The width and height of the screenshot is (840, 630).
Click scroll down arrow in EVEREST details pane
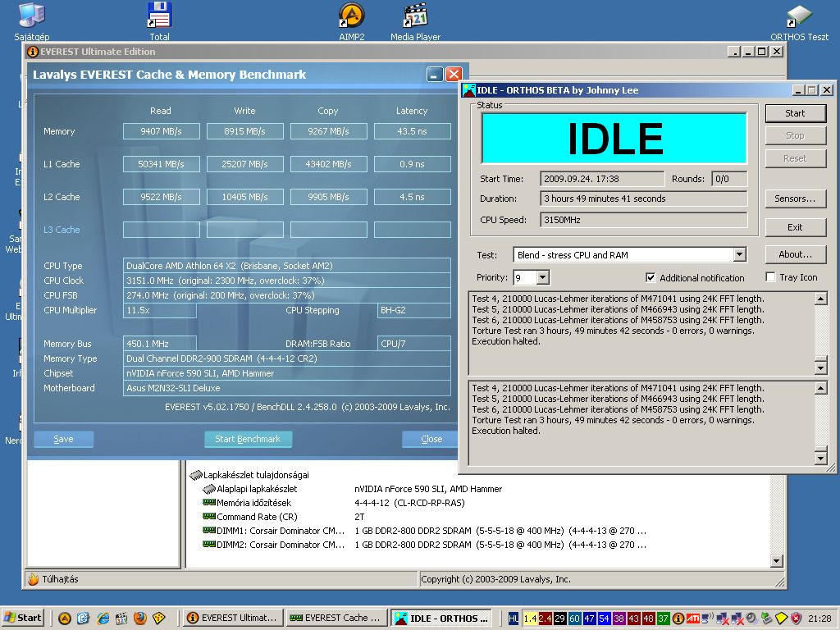point(777,561)
